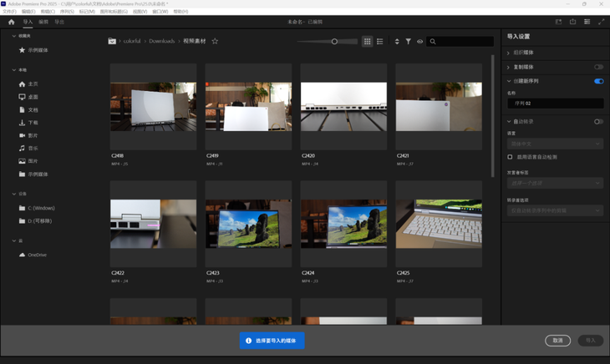Switch to grid view of media
This screenshot has width=610, height=364.
(x=367, y=41)
